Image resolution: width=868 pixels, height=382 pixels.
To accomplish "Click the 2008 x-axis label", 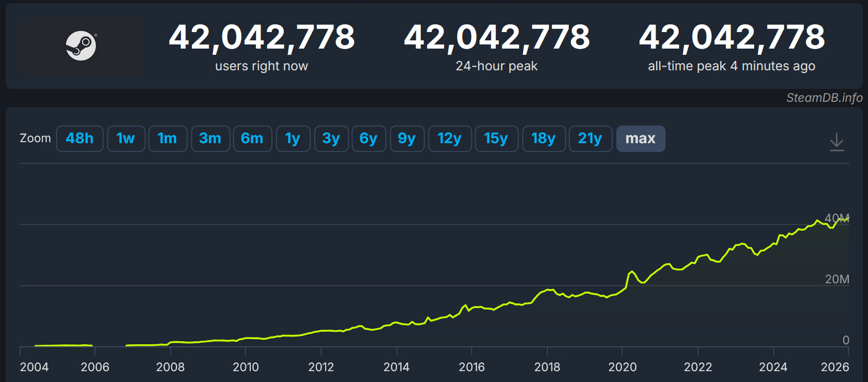I will pyautogui.click(x=171, y=367).
